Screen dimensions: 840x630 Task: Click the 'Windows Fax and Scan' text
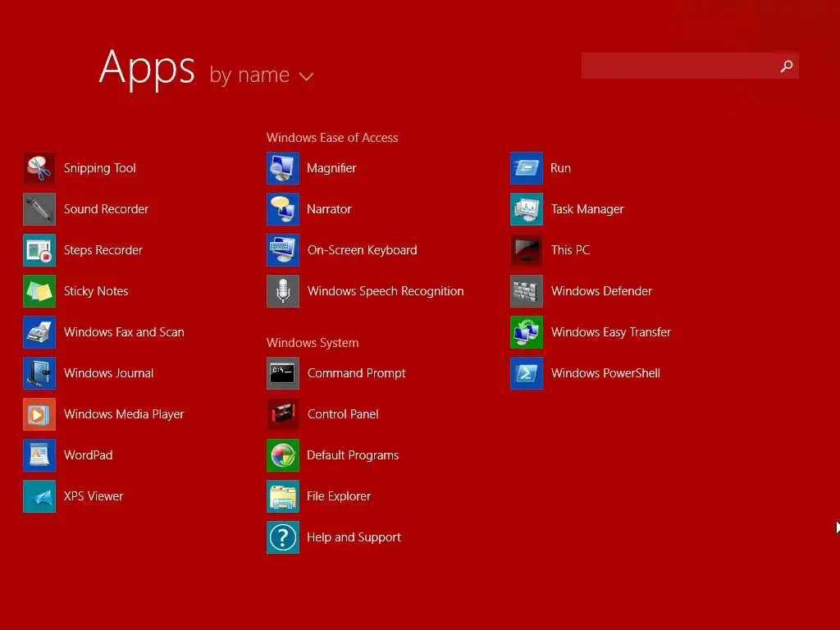(124, 332)
